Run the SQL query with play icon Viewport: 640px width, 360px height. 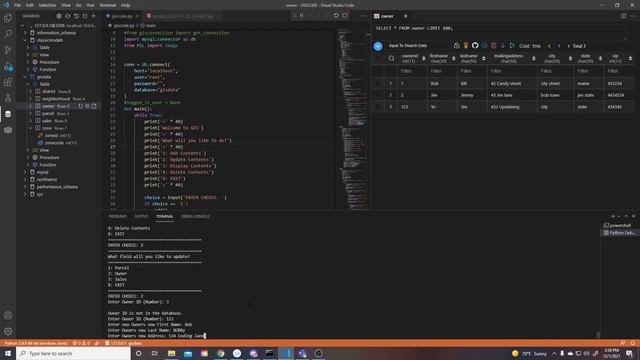(512, 46)
